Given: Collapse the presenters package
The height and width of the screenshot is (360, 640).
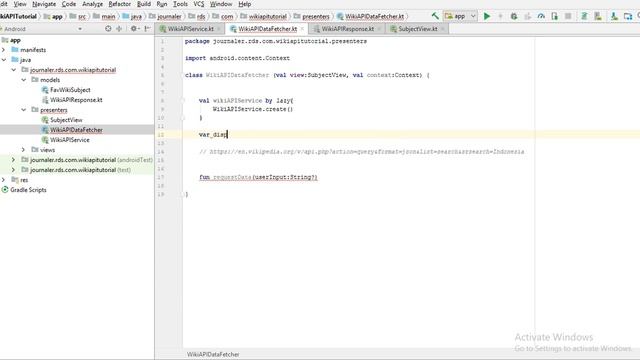Looking at the screenshot, I should tap(24, 110).
